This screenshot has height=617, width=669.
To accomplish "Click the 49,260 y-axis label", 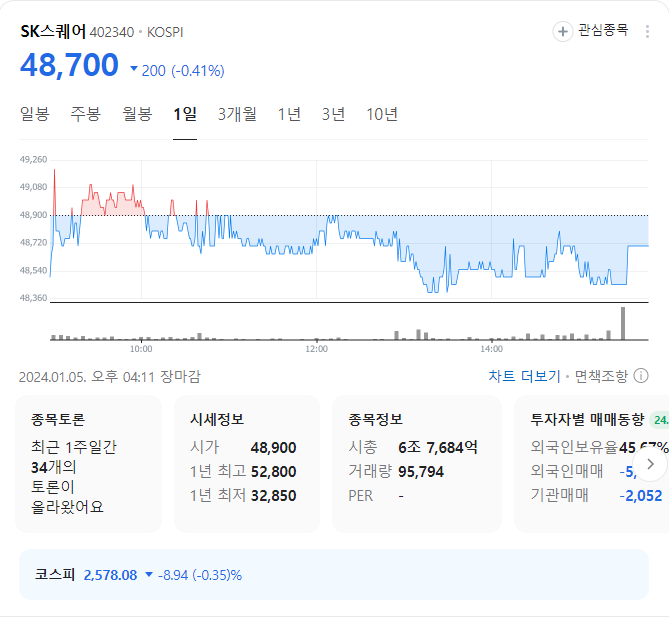I will tap(33, 160).
